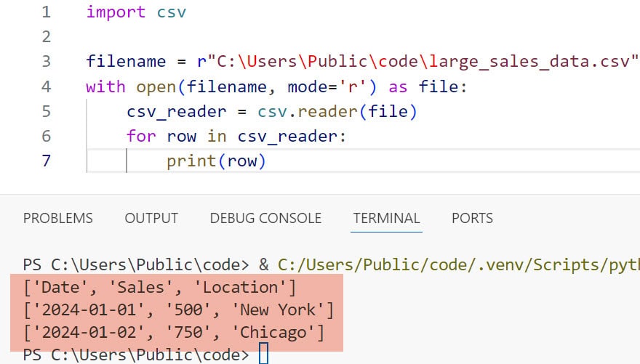
Task: Open the DEBUG CONSOLE tab
Action: 265,218
